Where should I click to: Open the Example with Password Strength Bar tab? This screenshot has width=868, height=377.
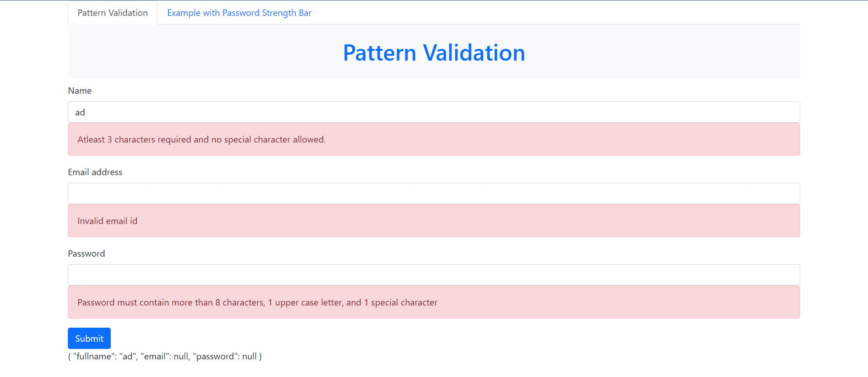click(x=239, y=13)
